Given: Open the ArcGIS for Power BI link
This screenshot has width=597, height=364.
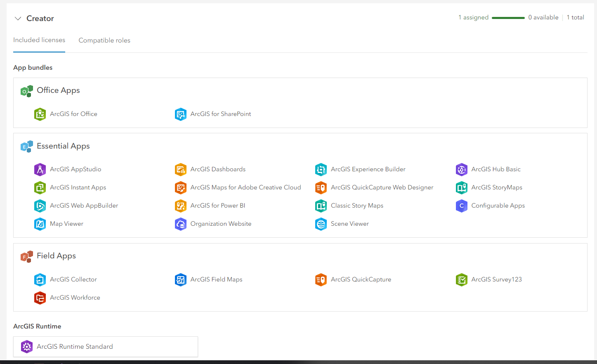Looking at the screenshot, I should coord(218,206).
